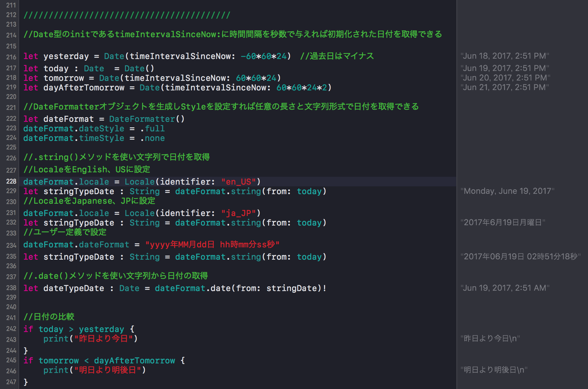Click comment '//過去日はマイナス'
Screen dimensions: 588x389
pos(337,56)
